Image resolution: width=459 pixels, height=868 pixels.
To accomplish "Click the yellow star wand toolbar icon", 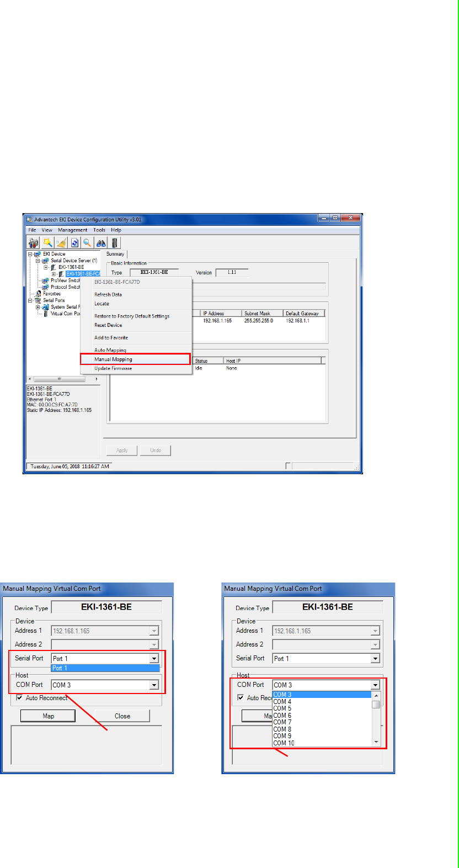I will pos(47,243).
